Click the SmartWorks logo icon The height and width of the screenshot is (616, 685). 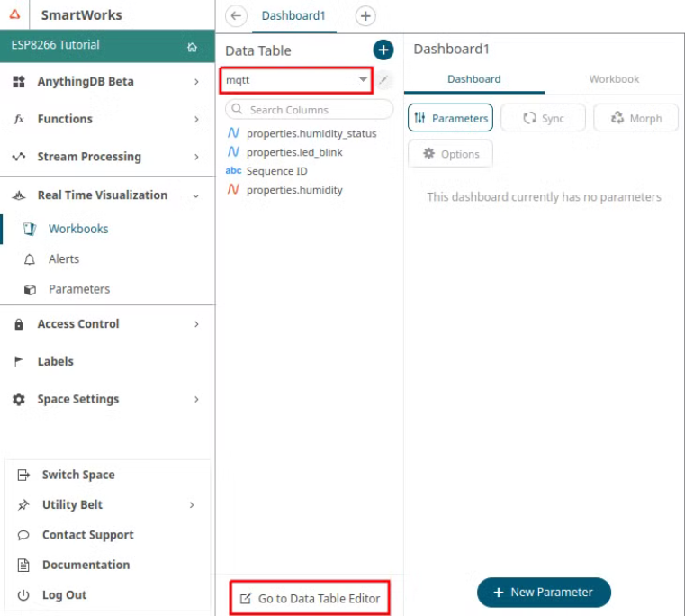pos(15,15)
